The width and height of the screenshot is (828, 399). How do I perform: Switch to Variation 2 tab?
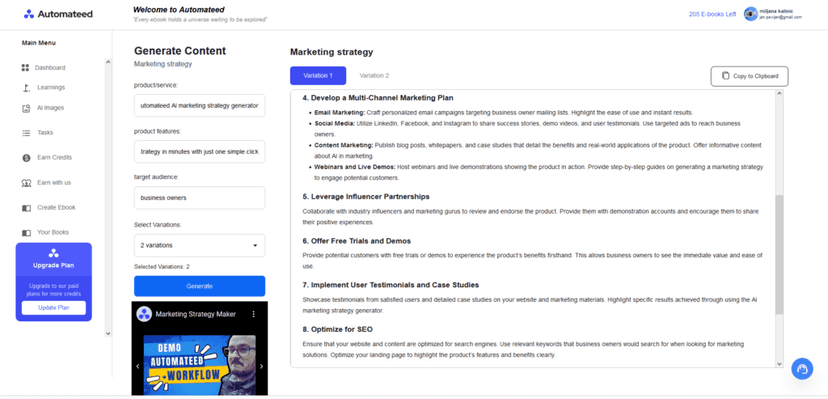point(374,75)
